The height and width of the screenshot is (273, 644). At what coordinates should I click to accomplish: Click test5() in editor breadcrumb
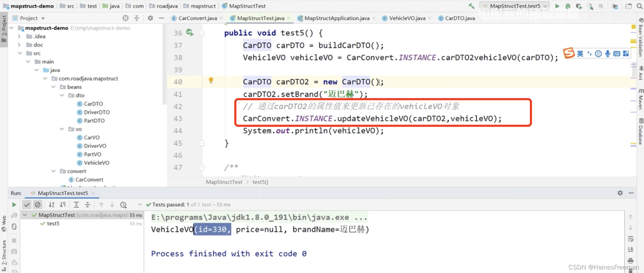click(x=260, y=182)
